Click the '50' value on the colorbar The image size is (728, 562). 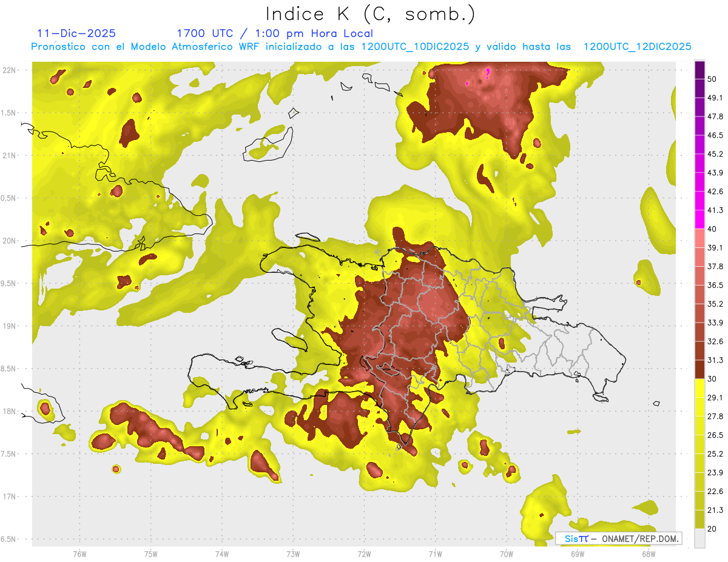pyautogui.click(x=713, y=79)
